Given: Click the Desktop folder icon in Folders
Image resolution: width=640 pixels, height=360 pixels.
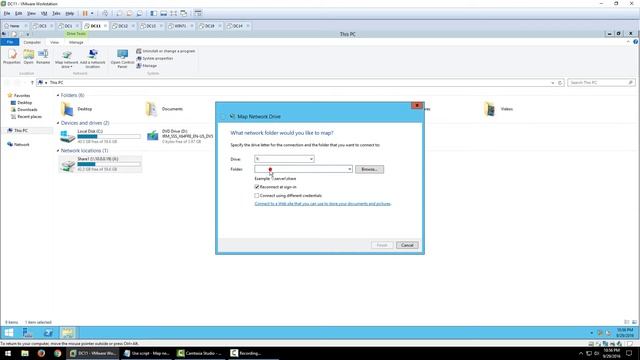Looking at the screenshot, I should click(x=67, y=109).
